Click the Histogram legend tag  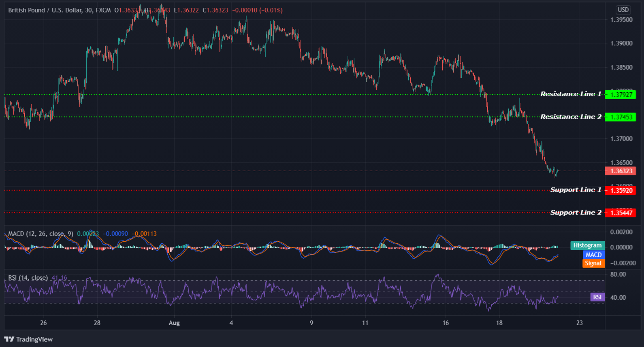587,245
